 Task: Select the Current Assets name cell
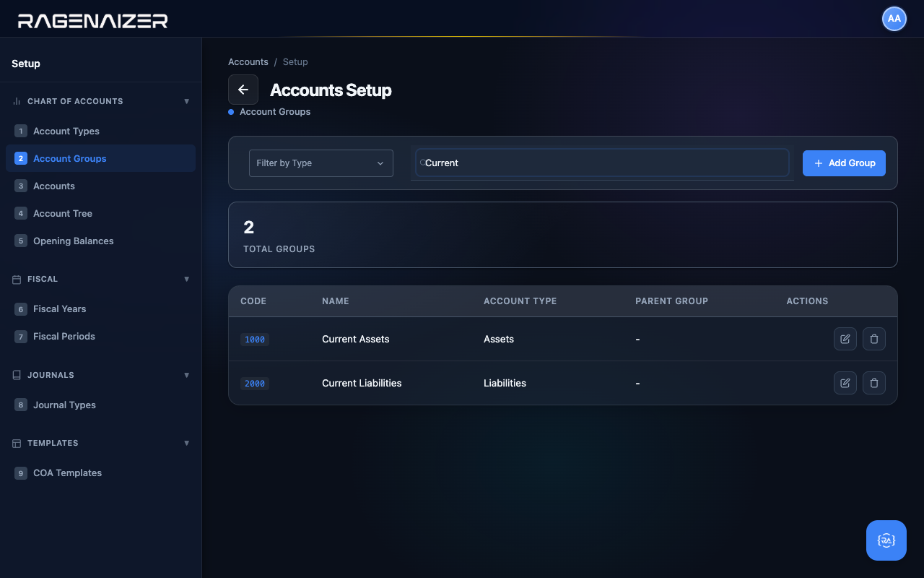[356, 339]
